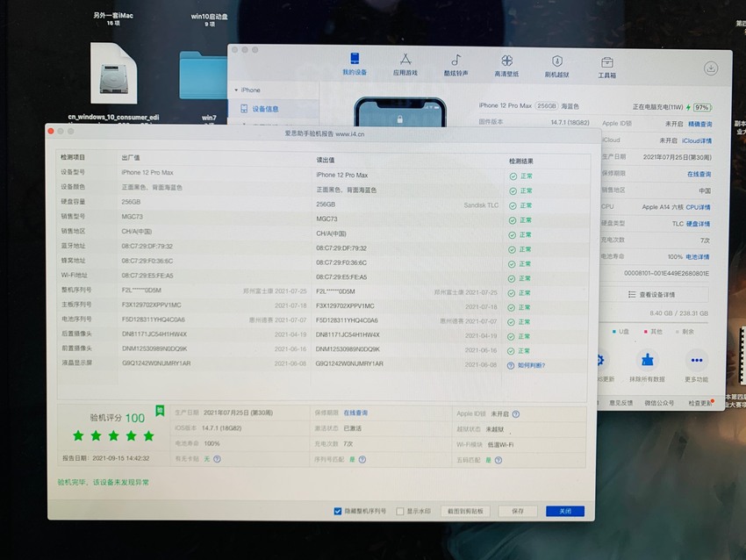Open the 精确查询 link for Apple ID锁
746x560 pixels.
pos(699,124)
